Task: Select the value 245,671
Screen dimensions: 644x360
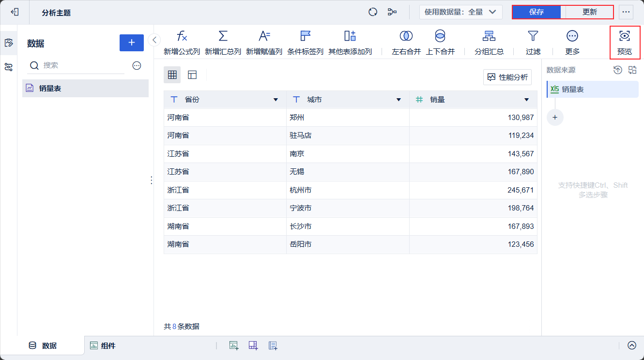Action: [x=521, y=190]
